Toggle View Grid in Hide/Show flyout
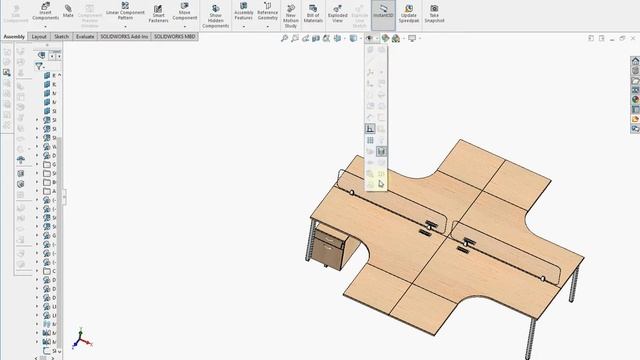Image resolution: width=640 pixels, height=360 pixels. point(370,140)
